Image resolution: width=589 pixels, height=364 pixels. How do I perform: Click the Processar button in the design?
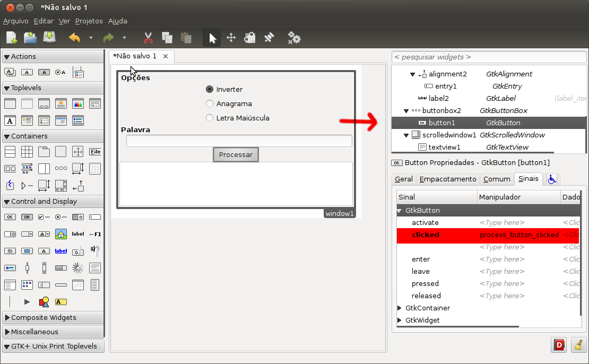click(x=236, y=154)
